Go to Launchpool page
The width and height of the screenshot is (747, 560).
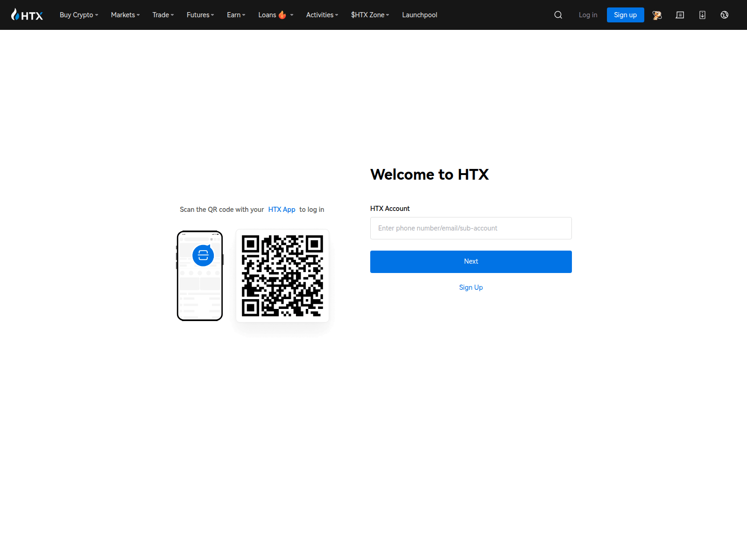pos(420,15)
